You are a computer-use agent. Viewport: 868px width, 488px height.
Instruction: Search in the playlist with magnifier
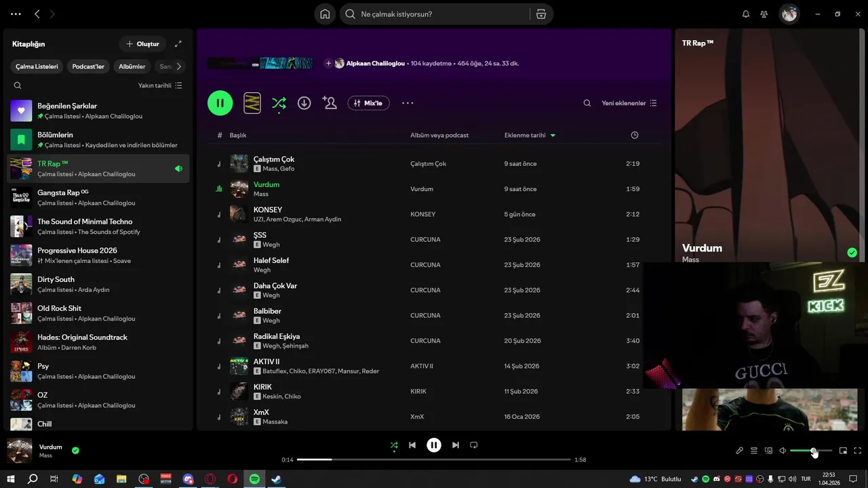[587, 103]
